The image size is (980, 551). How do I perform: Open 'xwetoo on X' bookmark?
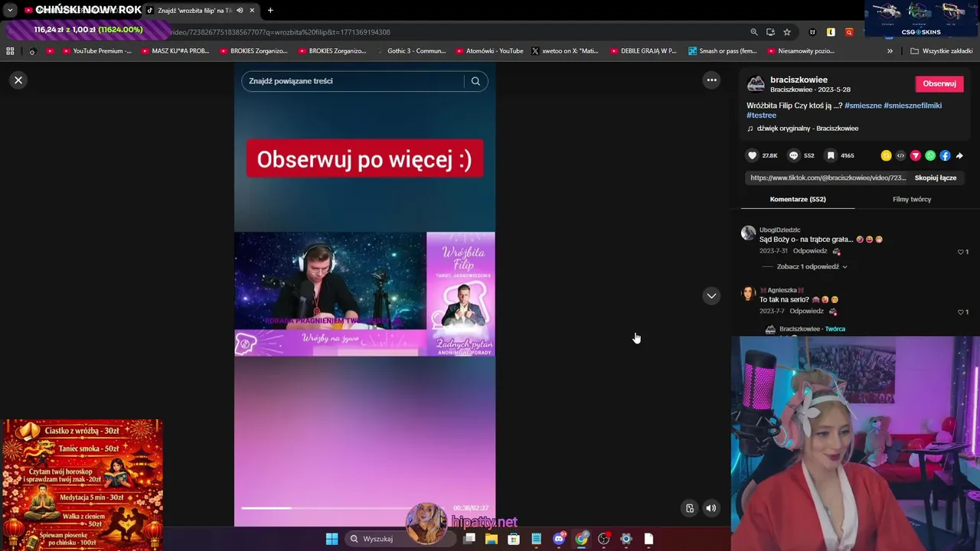[x=565, y=51]
